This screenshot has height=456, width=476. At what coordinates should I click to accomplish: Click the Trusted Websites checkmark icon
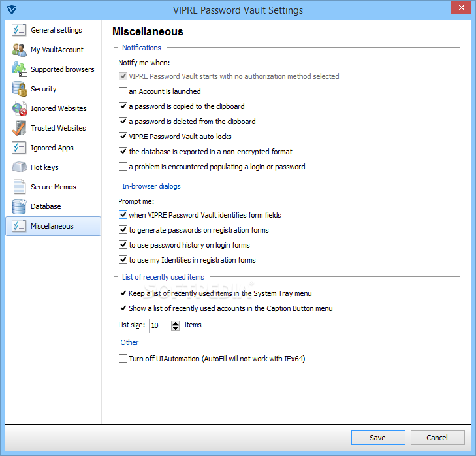click(19, 128)
